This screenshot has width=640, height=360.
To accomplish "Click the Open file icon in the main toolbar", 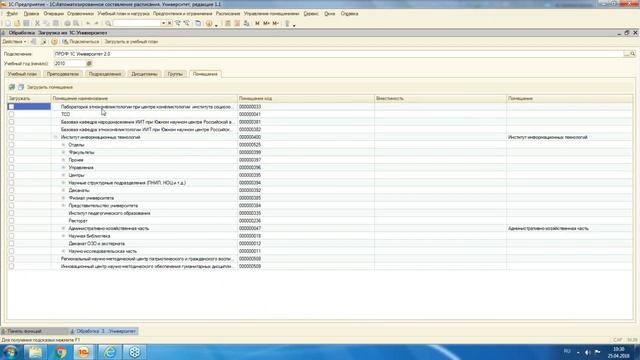I will pos(17,23).
